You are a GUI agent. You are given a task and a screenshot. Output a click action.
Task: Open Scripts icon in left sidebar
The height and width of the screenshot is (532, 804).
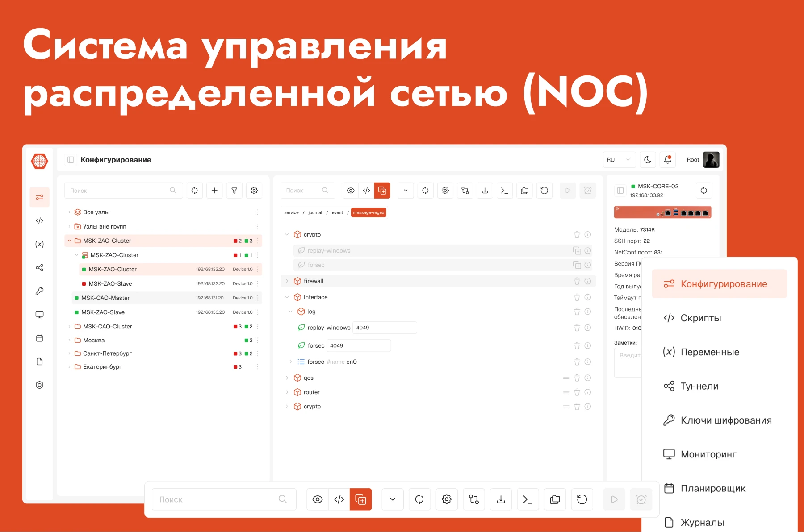(x=39, y=220)
